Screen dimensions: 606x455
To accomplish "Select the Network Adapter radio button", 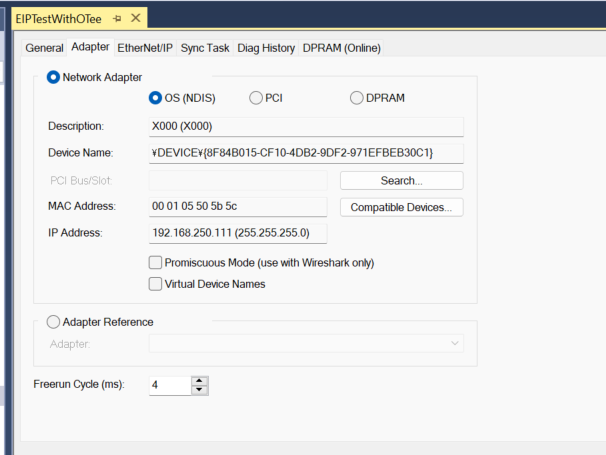I will (53, 77).
